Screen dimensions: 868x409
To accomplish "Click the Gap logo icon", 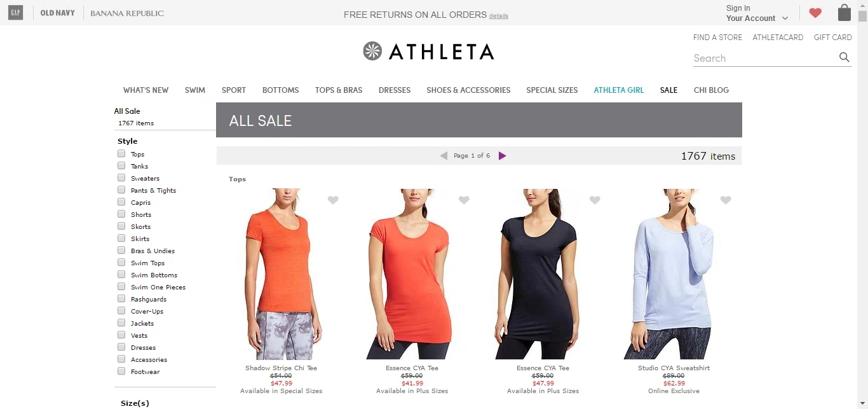I will (x=15, y=13).
